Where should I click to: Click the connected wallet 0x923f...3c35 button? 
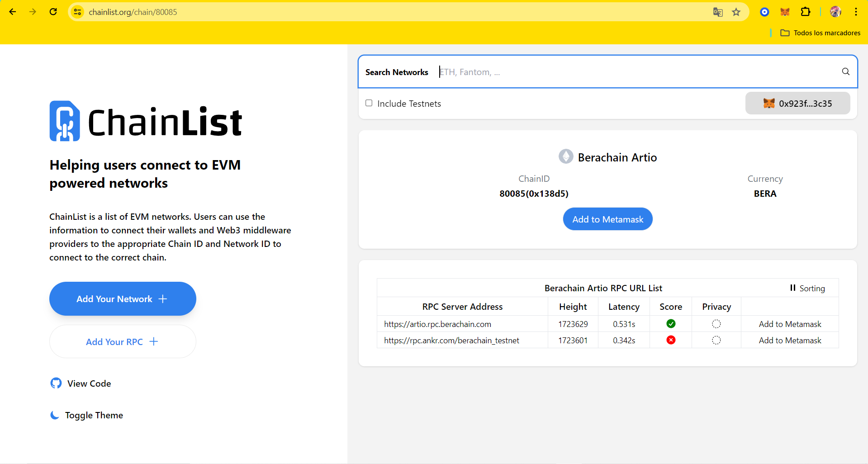(797, 103)
